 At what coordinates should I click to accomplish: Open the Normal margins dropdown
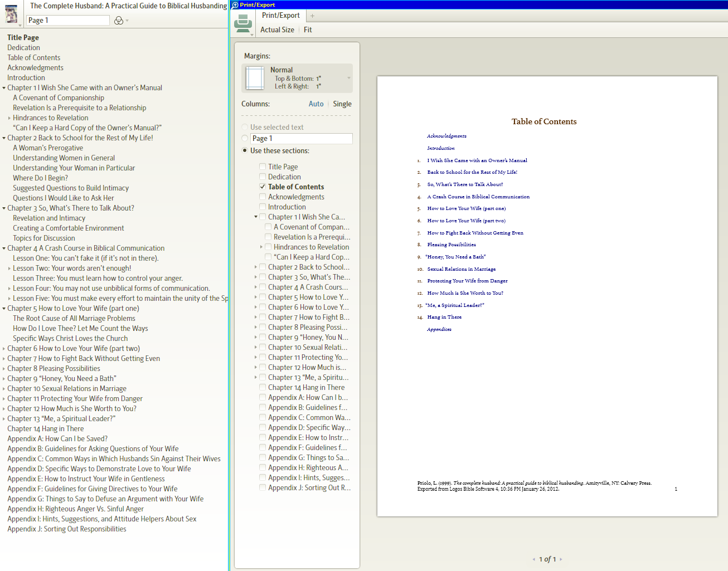coord(297,78)
